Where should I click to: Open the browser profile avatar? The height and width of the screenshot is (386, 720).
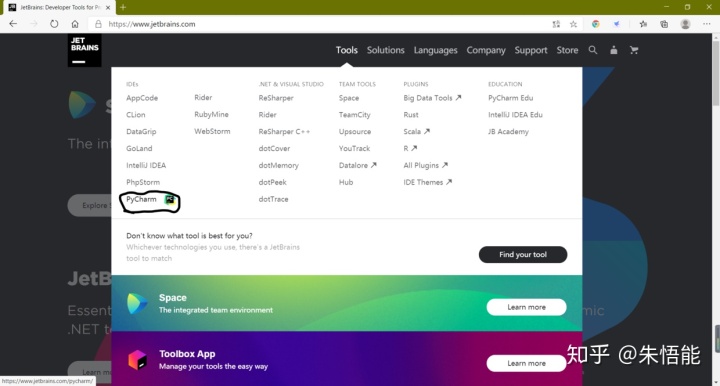(685, 24)
